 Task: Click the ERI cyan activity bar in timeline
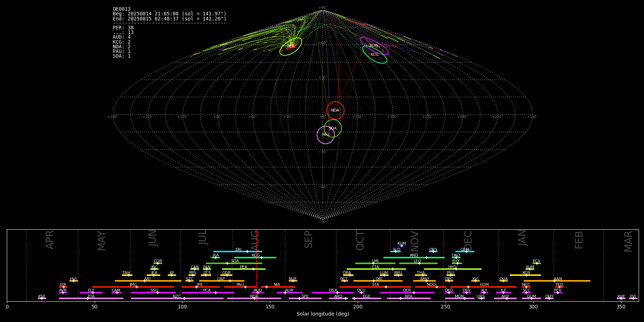coord(238,252)
